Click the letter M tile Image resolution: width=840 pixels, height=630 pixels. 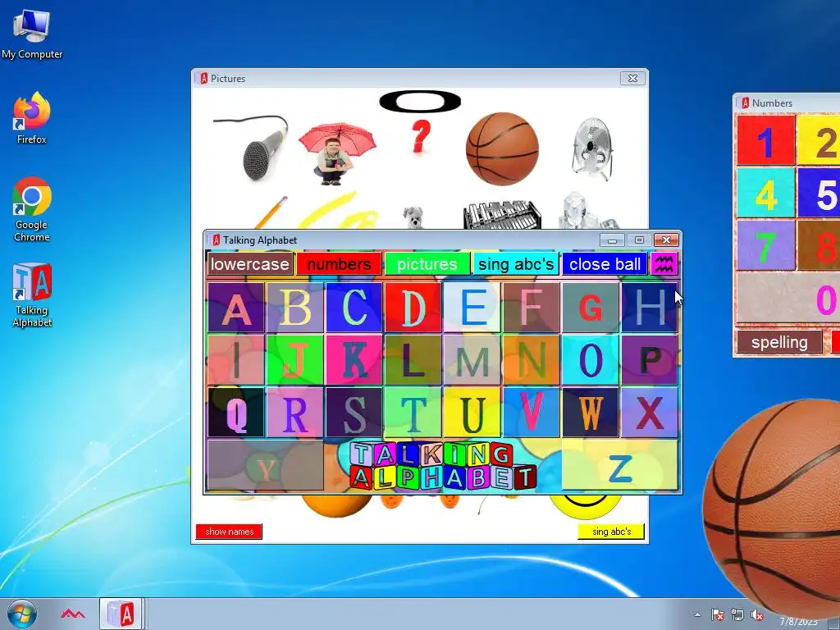(x=472, y=360)
